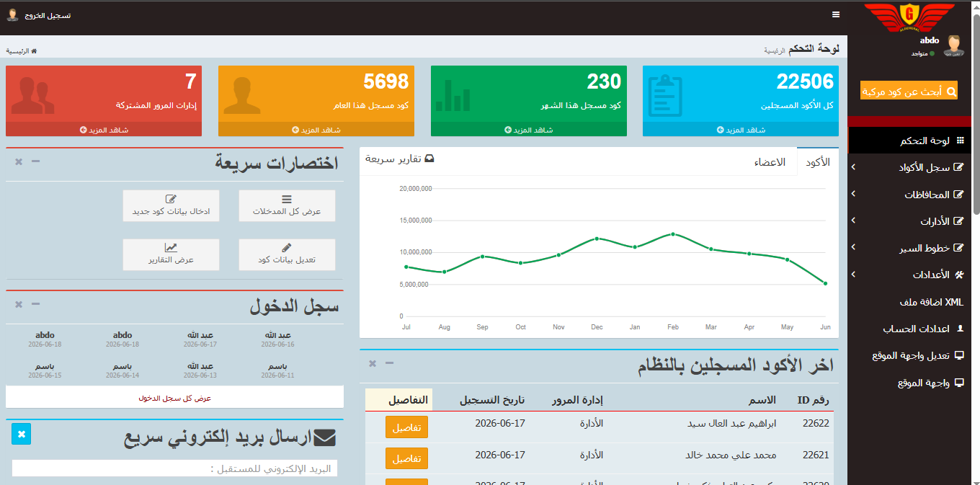Click the clipboard icon on the 22506 card

pyautogui.click(x=665, y=95)
